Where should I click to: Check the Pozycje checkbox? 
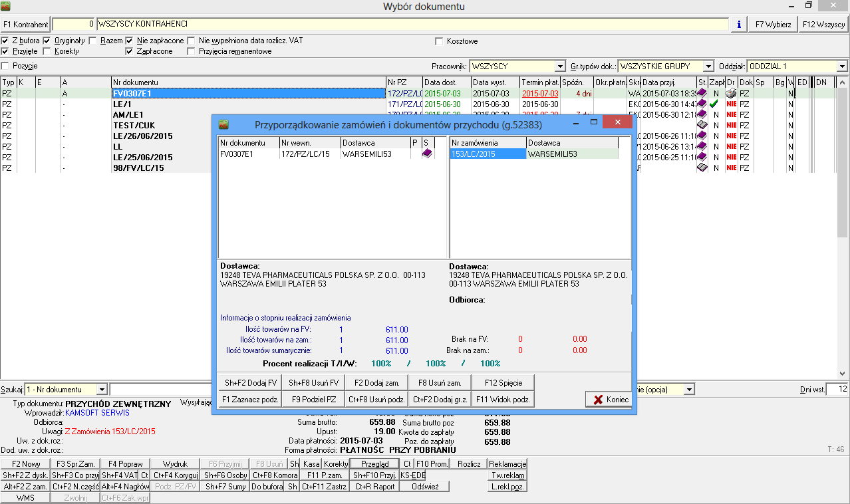[5, 66]
